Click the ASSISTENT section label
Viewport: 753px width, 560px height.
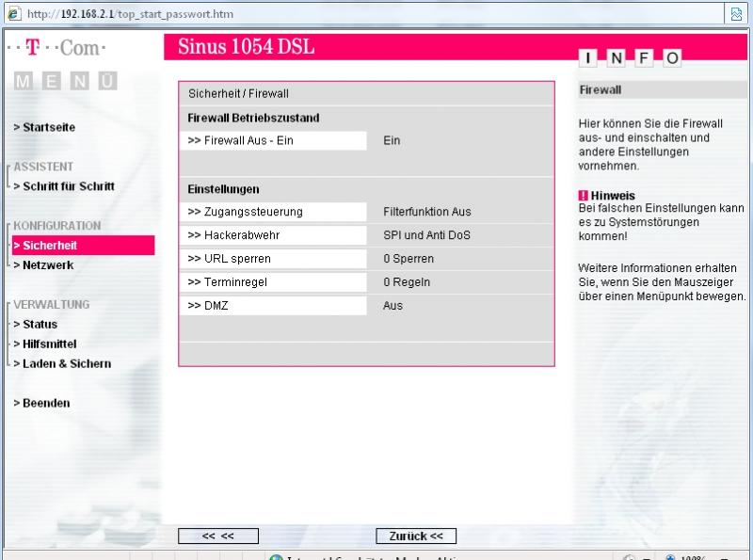pyautogui.click(x=43, y=167)
